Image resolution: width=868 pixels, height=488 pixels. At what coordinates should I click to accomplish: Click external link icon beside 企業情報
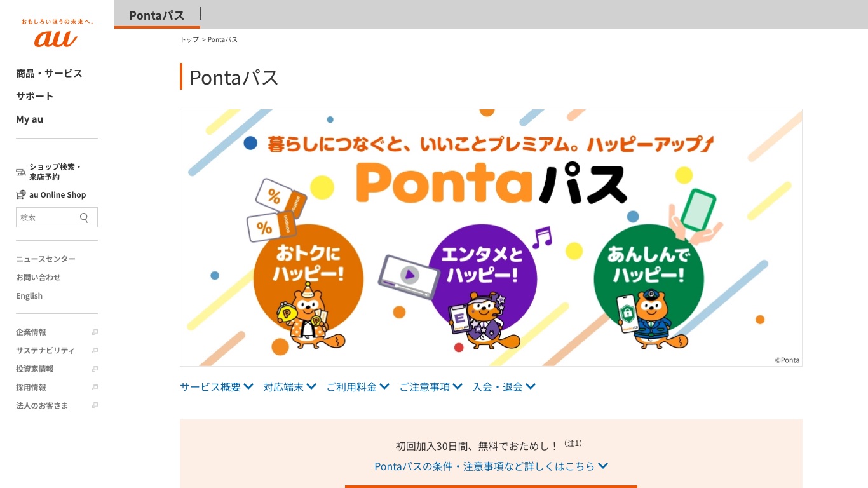click(95, 332)
